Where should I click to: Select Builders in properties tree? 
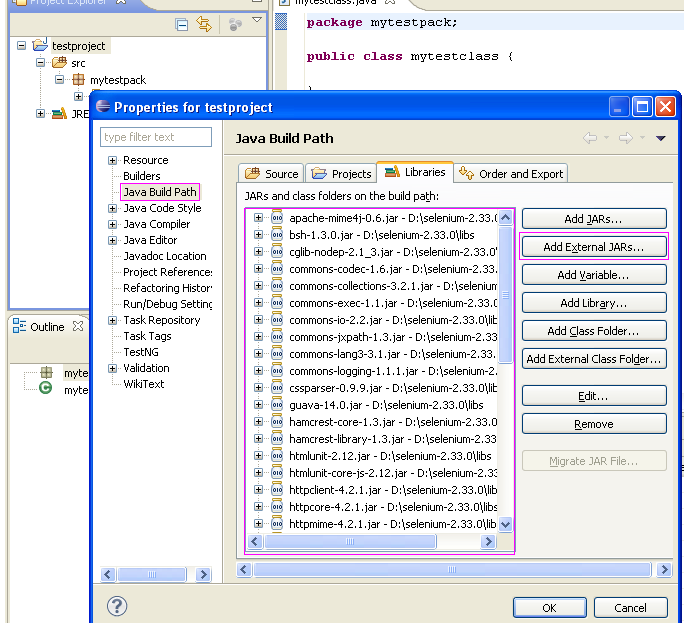click(142, 176)
